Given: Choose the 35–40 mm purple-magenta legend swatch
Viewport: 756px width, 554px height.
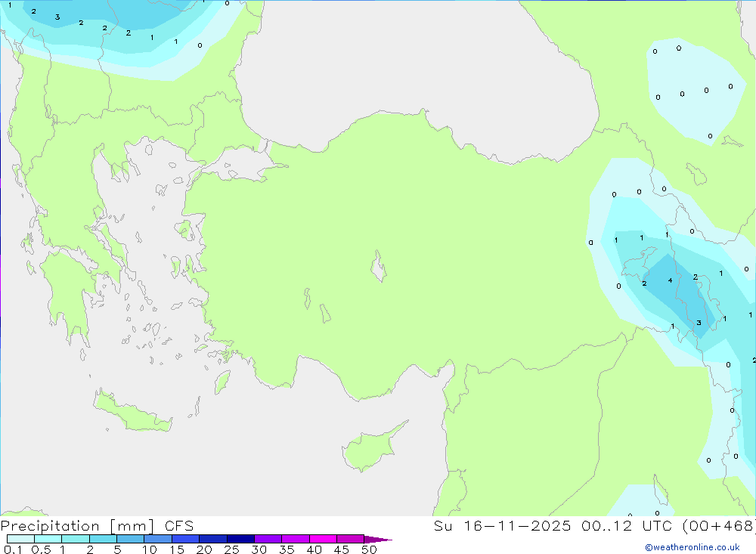Looking at the screenshot, I should click(x=296, y=539).
